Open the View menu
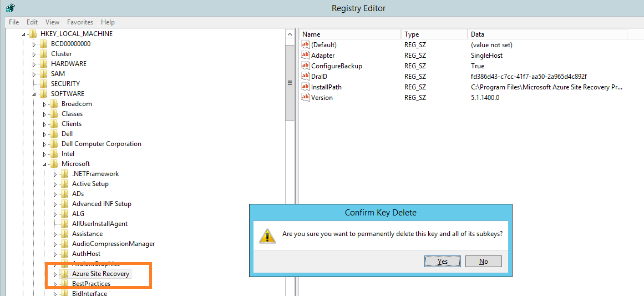 point(52,22)
